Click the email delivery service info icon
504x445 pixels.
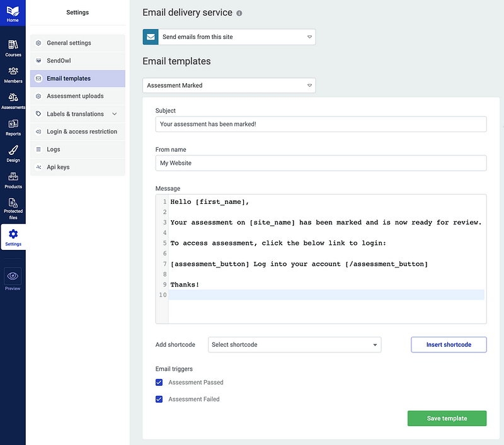click(239, 13)
